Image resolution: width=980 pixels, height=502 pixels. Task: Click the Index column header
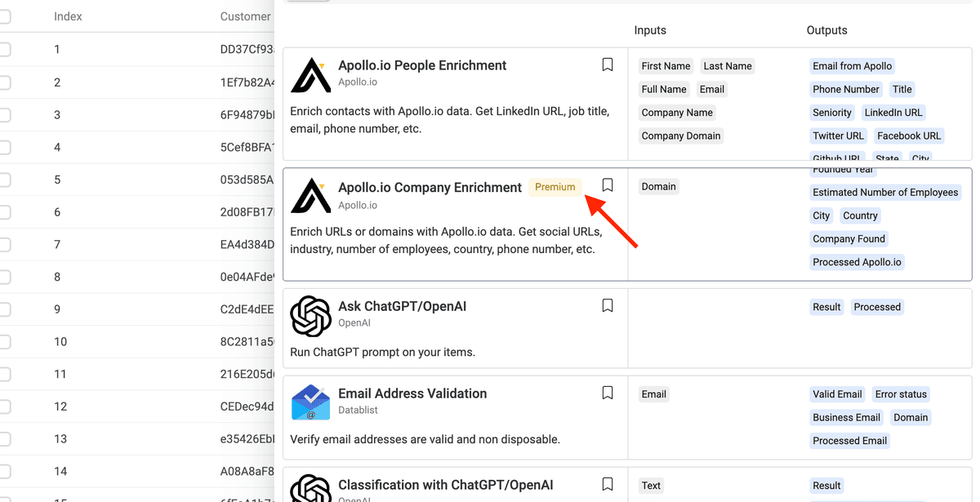pos(68,16)
